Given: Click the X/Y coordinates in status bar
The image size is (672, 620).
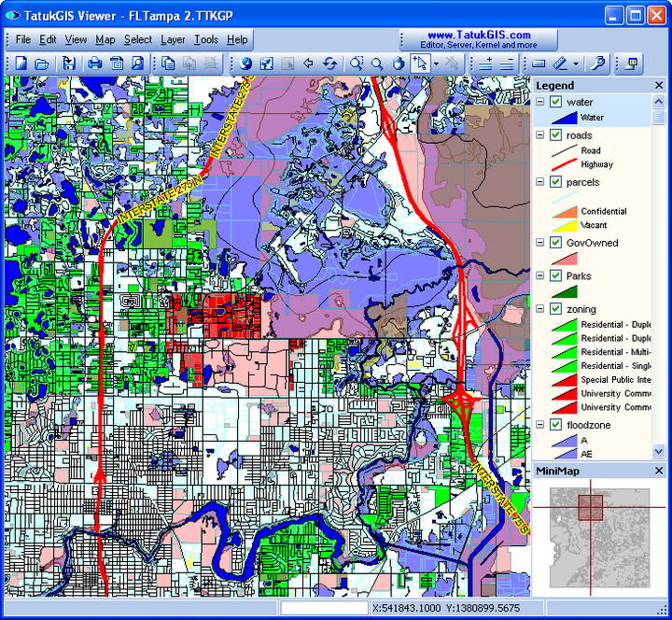Looking at the screenshot, I should click(446, 608).
